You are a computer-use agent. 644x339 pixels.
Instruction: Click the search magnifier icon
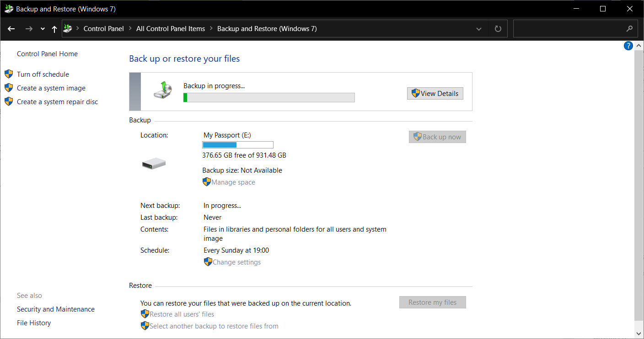[x=629, y=28]
